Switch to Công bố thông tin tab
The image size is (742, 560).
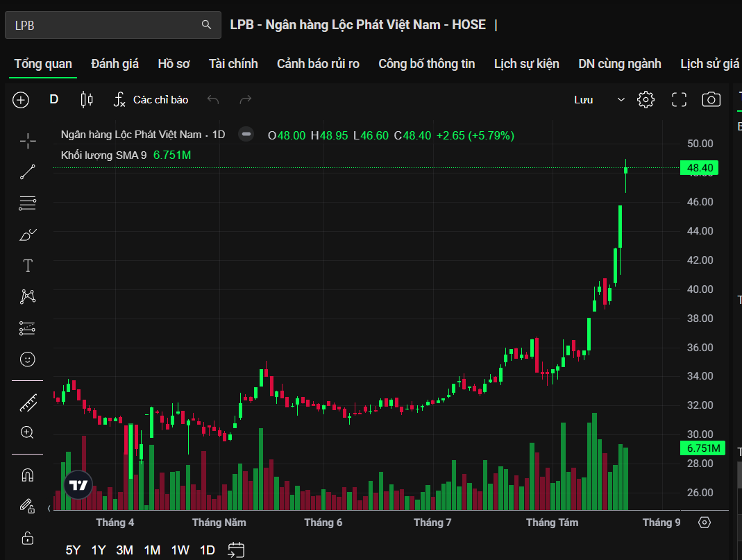[426, 64]
